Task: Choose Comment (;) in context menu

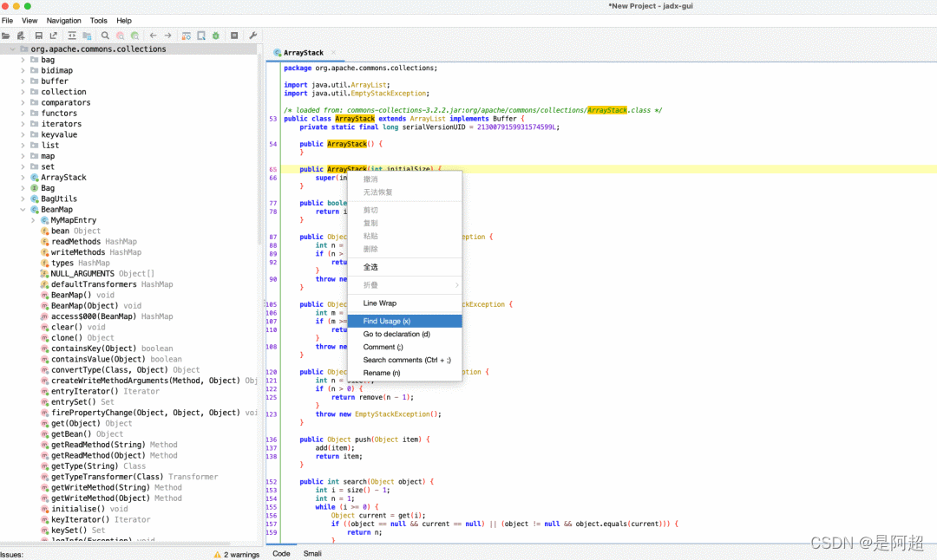Action: click(404, 347)
